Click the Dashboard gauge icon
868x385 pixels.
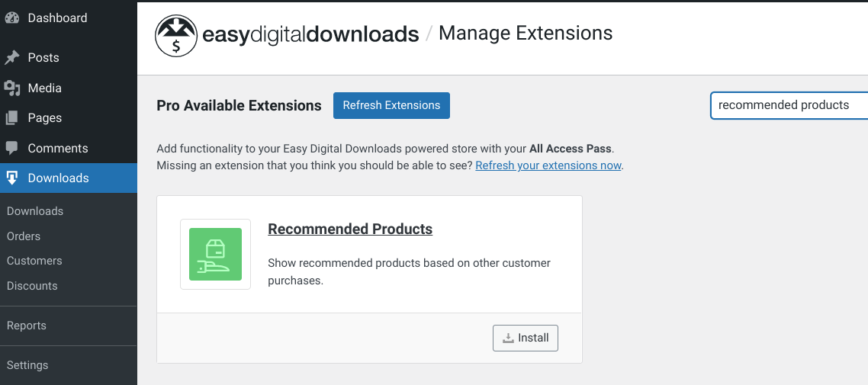pos(11,18)
